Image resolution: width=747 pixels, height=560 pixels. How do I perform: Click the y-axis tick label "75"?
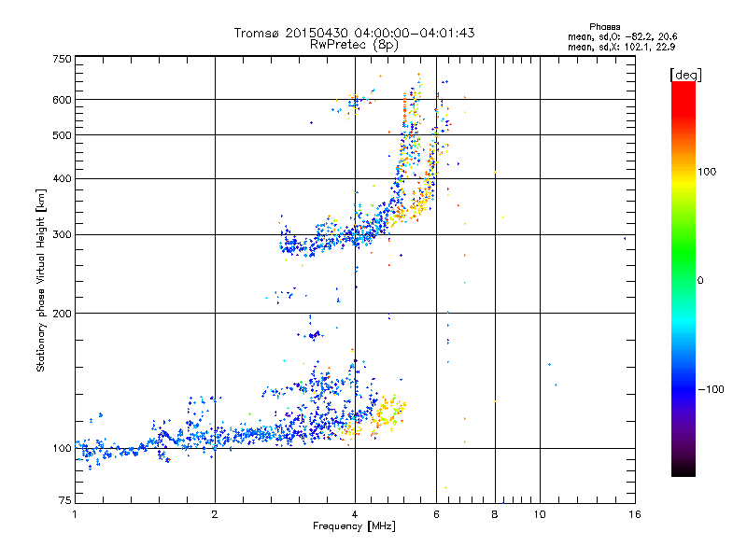coord(65,500)
